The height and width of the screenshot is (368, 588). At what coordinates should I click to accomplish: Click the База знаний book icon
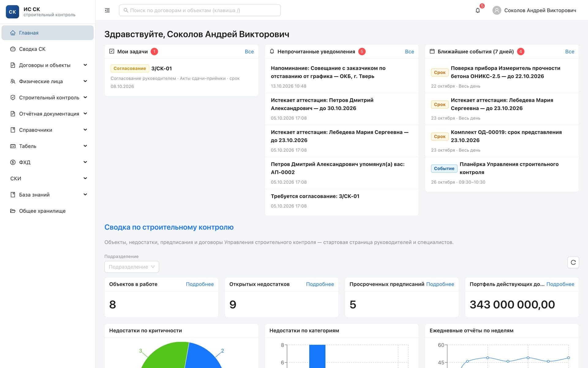point(13,195)
